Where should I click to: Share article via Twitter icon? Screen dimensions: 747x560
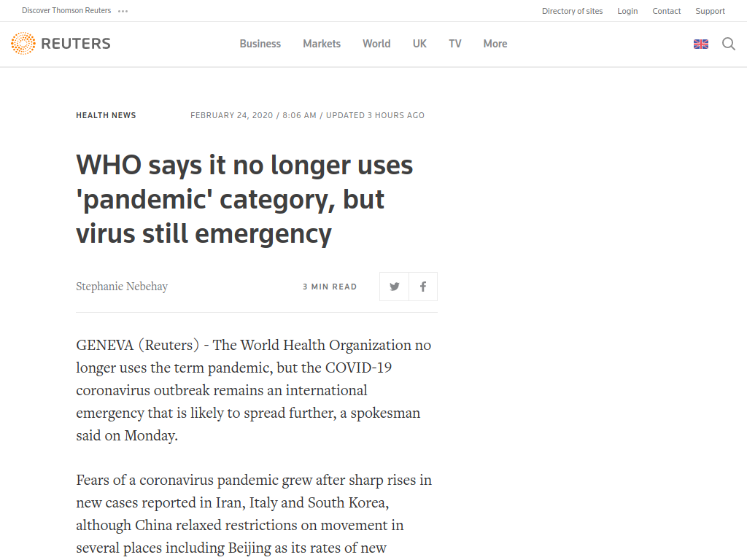pyautogui.click(x=394, y=287)
